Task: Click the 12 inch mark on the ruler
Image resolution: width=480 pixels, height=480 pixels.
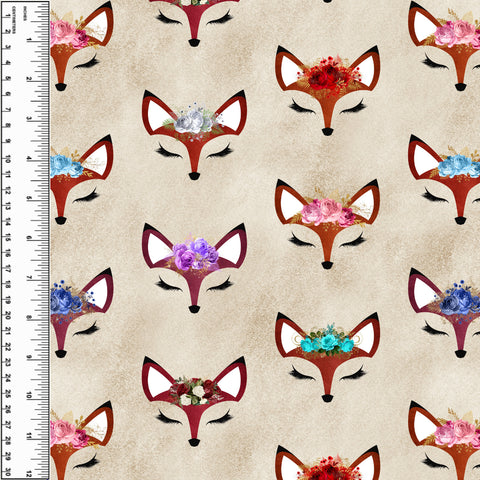Action: point(29,474)
